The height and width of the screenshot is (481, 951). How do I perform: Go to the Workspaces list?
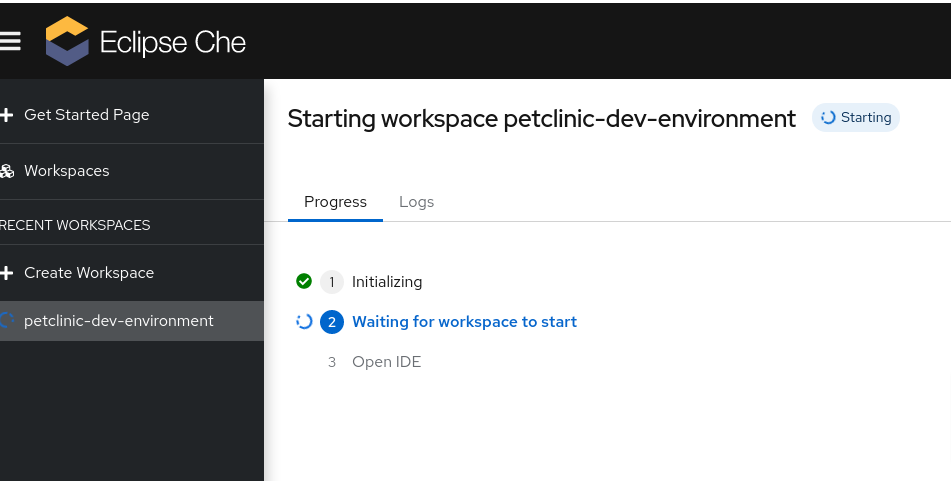point(66,171)
